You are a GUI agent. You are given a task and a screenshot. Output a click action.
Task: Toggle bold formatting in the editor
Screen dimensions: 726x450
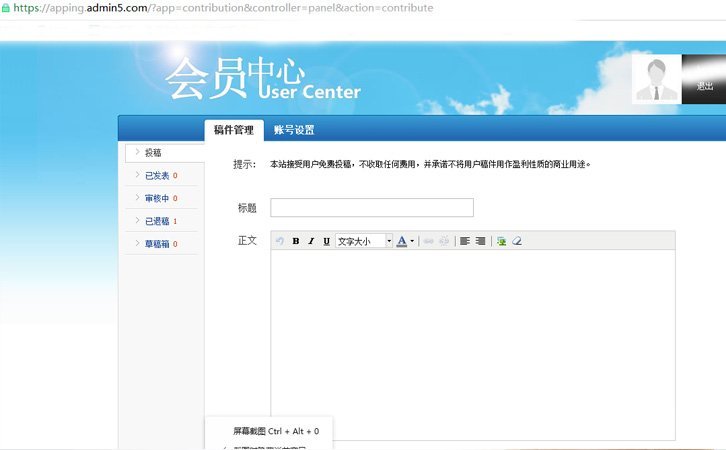pos(295,241)
